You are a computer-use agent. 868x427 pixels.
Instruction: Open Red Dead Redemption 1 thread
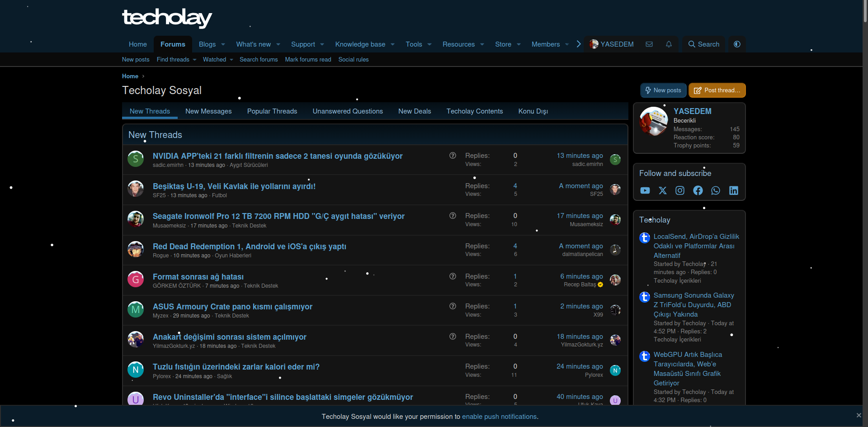coord(250,247)
